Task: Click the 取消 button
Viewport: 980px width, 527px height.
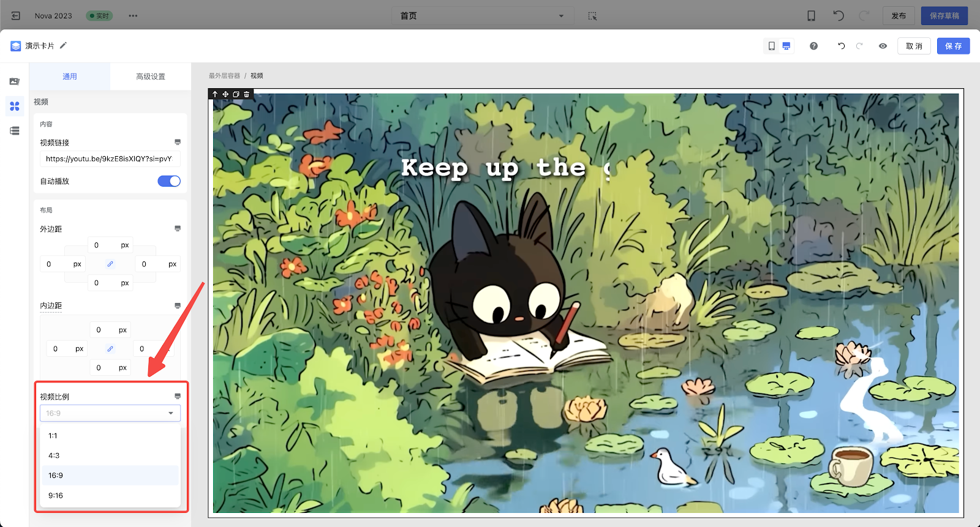Action: tap(914, 46)
